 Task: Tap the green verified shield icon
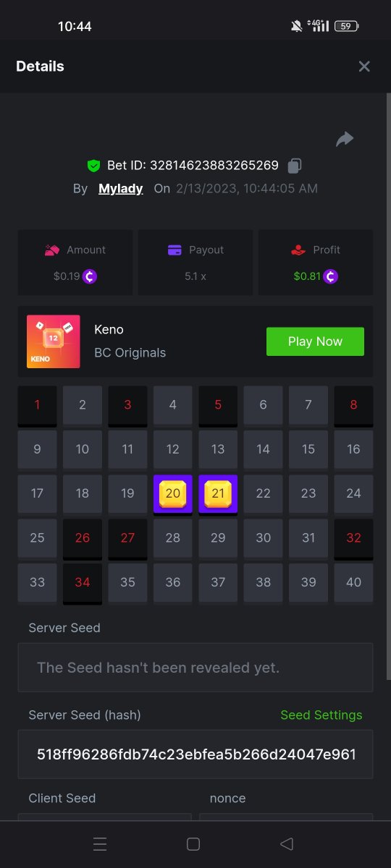tap(93, 166)
